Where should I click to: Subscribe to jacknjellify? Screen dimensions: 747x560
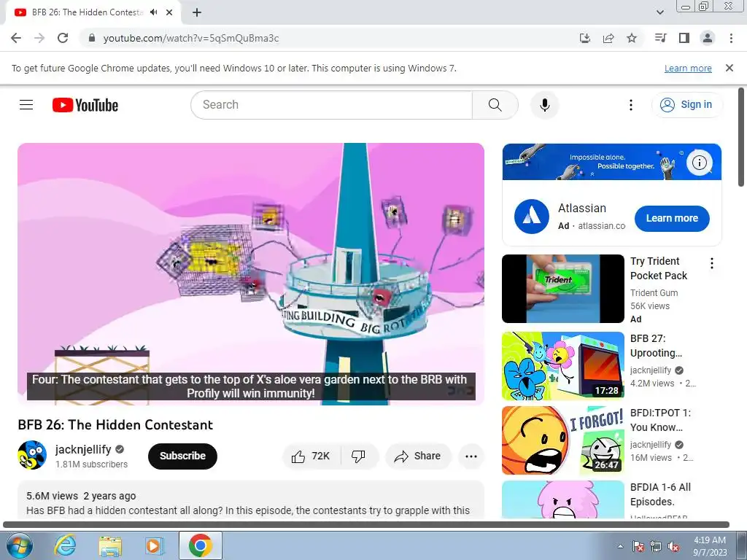click(182, 456)
